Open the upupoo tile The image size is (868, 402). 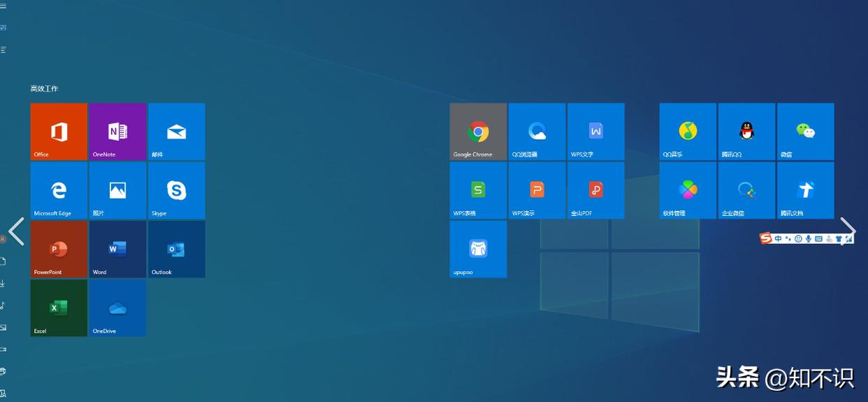[478, 249]
